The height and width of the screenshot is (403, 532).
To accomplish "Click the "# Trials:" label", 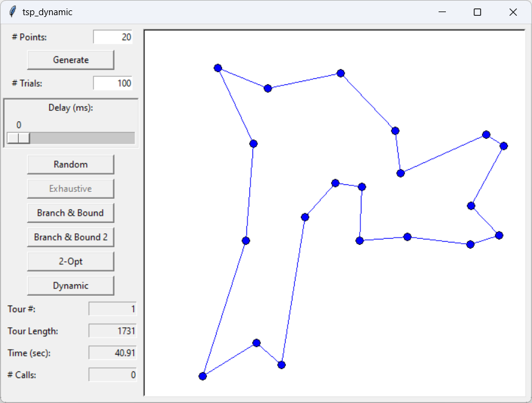I will pos(27,84).
